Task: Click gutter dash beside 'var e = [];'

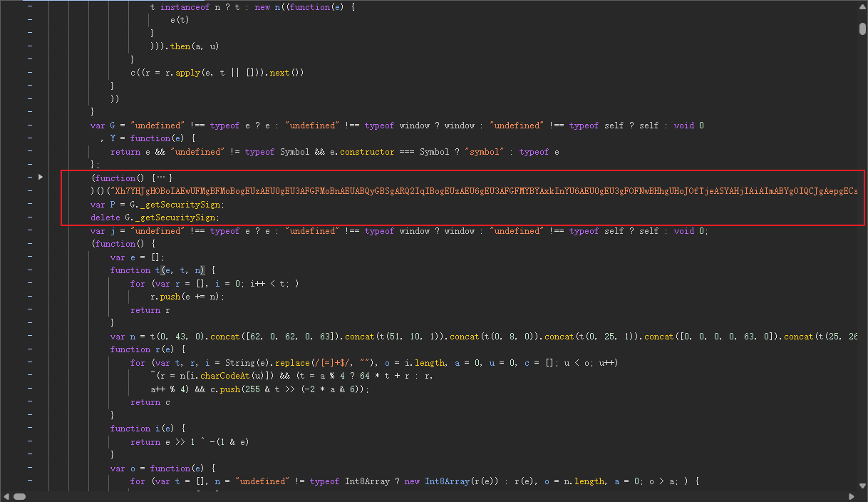Action: click(x=30, y=257)
